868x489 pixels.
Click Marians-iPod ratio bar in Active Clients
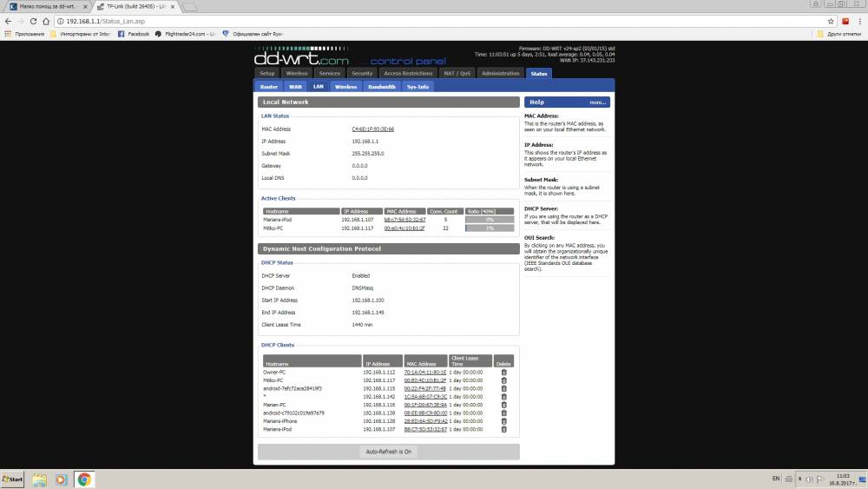pyautogui.click(x=490, y=220)
